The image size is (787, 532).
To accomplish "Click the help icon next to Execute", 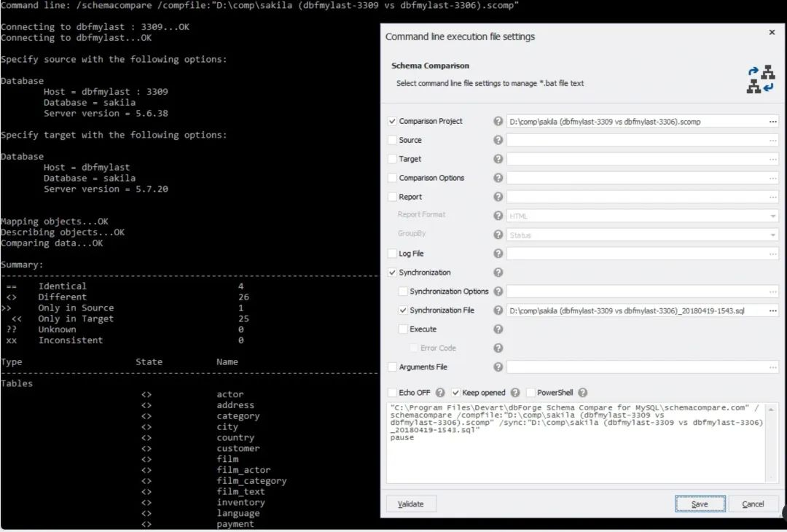I will pyautogui.click(x=498, y=329).
